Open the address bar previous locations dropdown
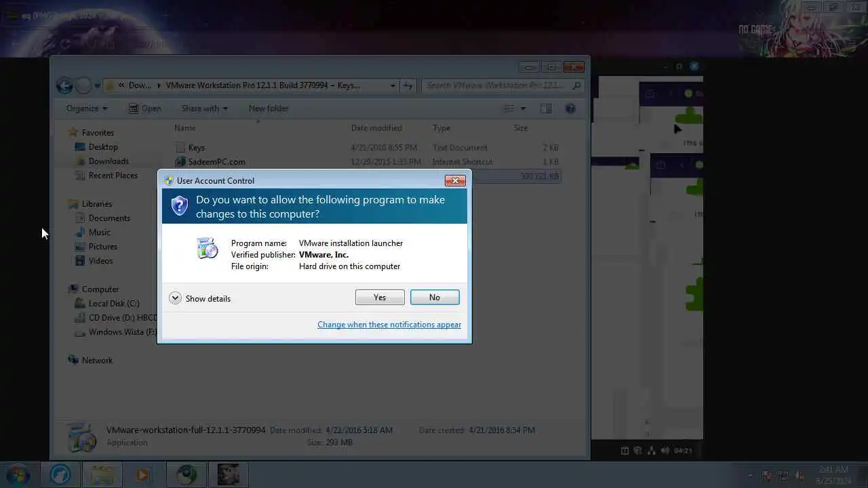868x488 pixels. click(393, 86)
